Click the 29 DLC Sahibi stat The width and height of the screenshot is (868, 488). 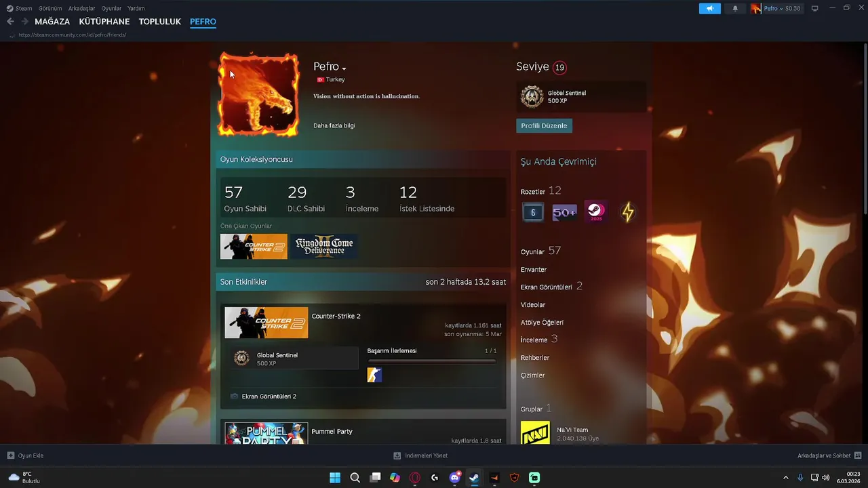306,199
